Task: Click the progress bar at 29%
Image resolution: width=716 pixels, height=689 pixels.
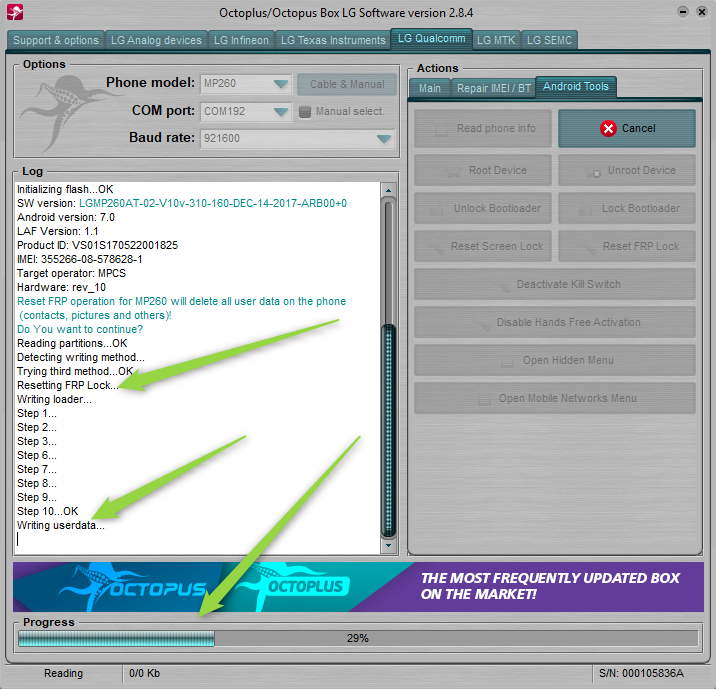Action: [358, 638]
